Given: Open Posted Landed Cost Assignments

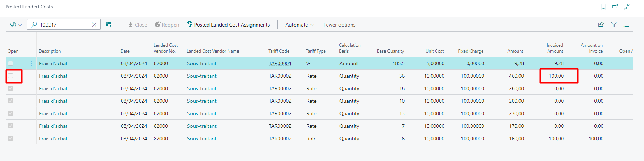Looking at the screenshot, I should pos(228,25).
